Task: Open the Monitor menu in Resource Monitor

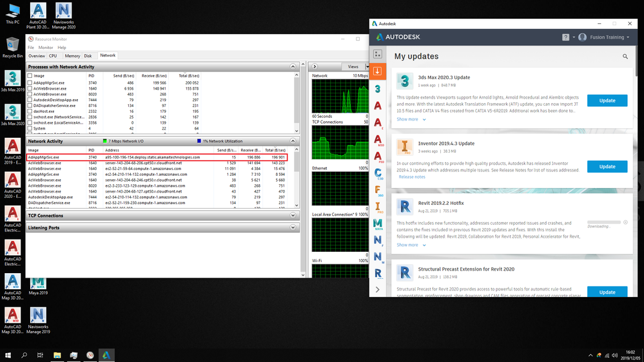Action: point(46,48)
